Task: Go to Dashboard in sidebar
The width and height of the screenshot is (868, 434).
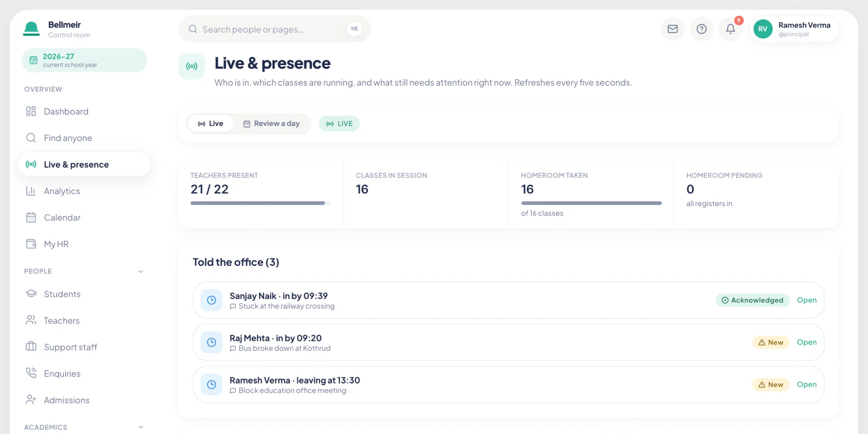Action: tap(84, 111)
